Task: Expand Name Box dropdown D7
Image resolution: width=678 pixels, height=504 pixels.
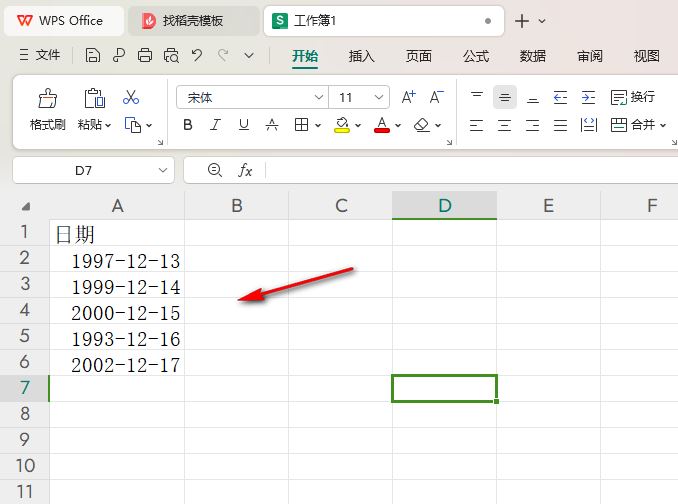Action: 163,170
